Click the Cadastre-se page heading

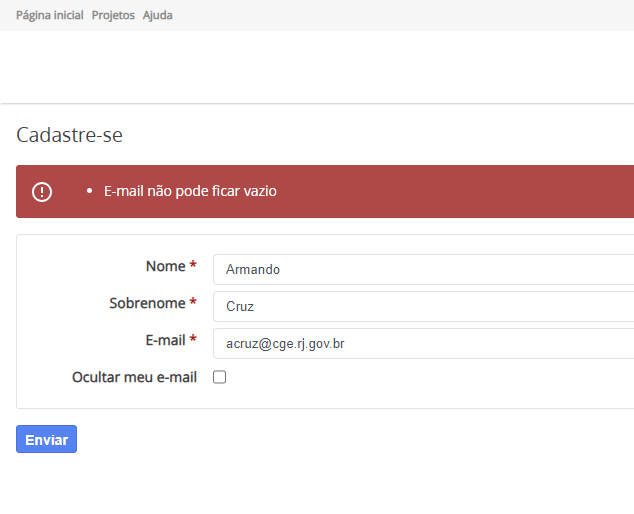tap(69, 135)
